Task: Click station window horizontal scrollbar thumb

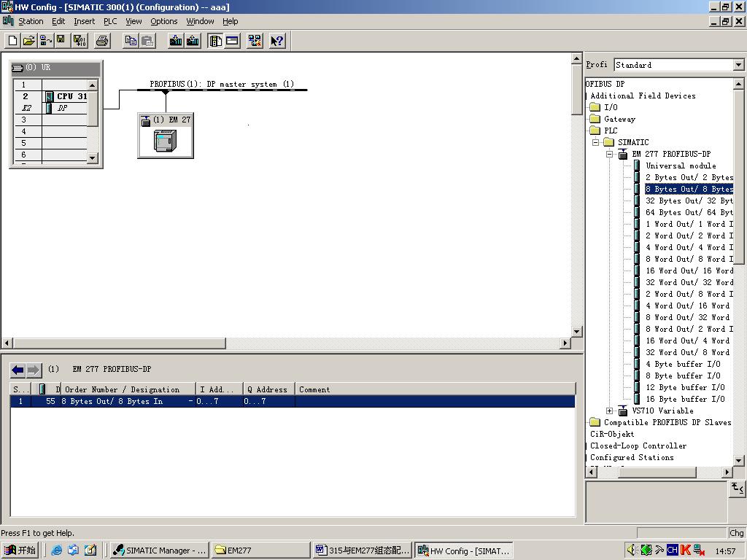Action: point(119,343)
